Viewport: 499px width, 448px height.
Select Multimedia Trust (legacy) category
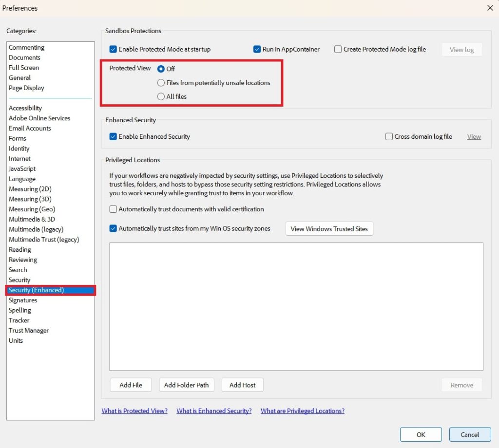coord(44,240)
